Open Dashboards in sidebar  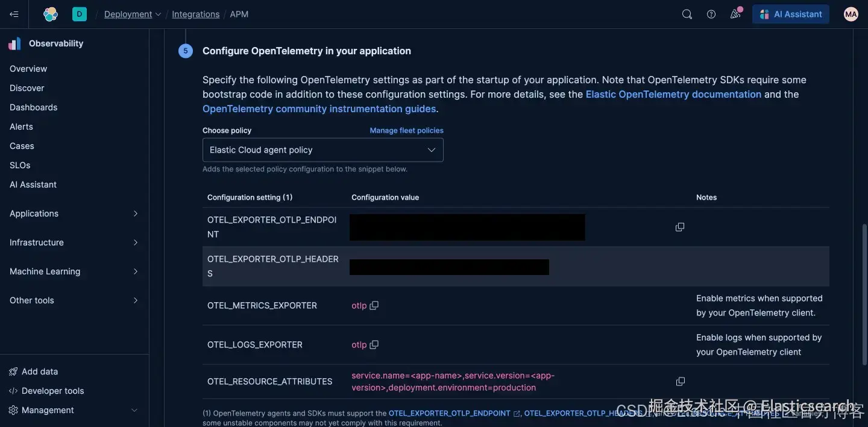tap(34, 107)
